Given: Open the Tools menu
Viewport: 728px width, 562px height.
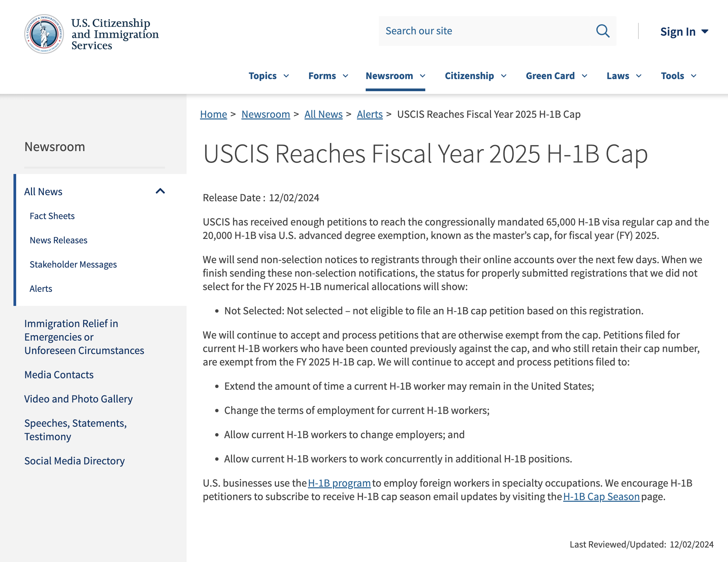Looking at the screenshot, I should click(672, 76).
